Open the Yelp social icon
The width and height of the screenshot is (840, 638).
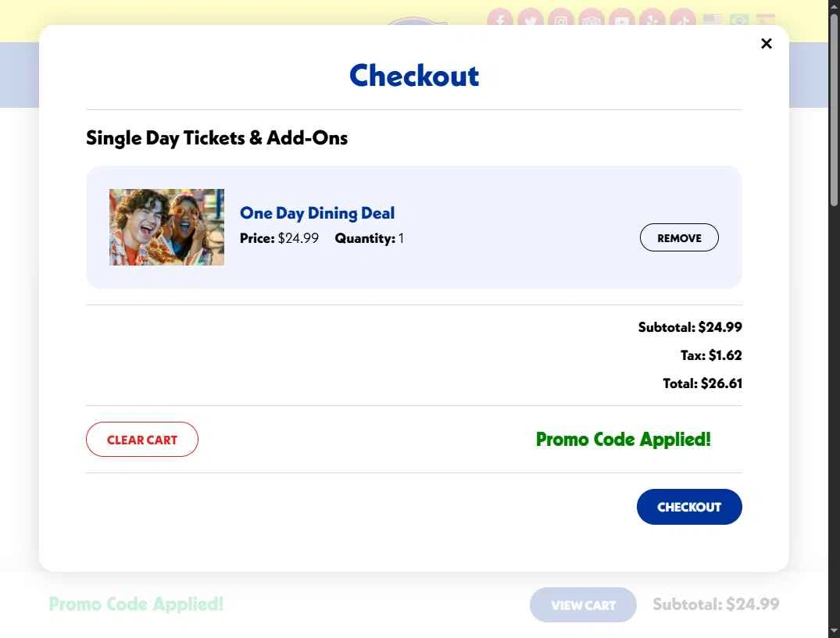652,20
